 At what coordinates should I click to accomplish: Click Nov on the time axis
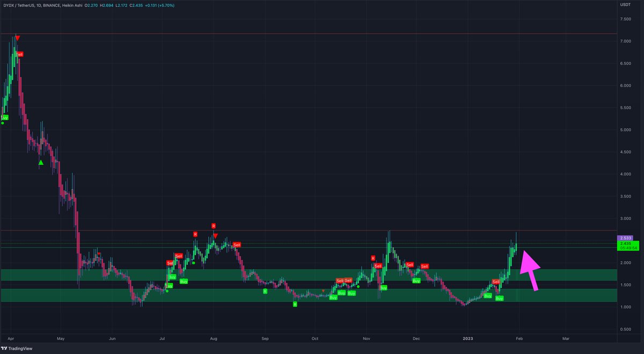coord(366,339)
